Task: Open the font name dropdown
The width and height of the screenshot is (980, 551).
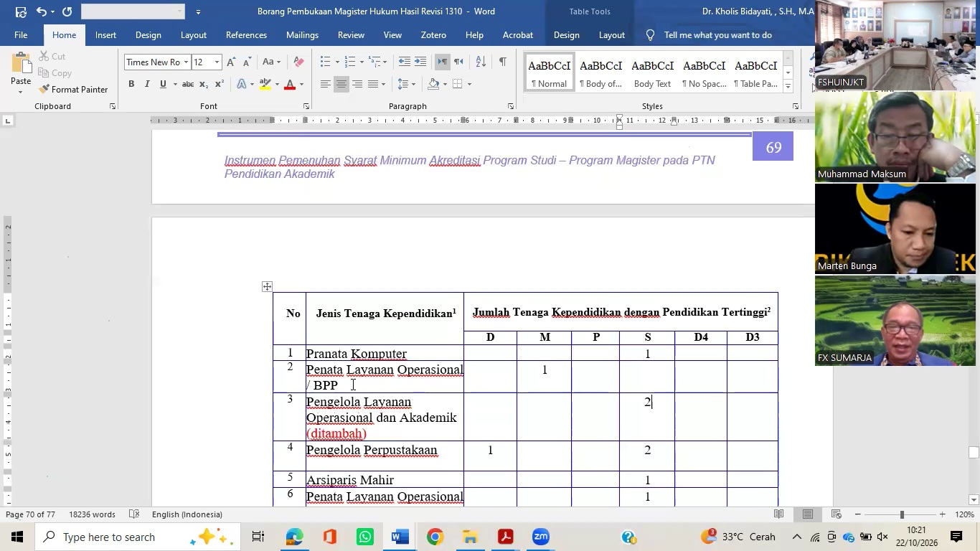Action: (186, 62)
